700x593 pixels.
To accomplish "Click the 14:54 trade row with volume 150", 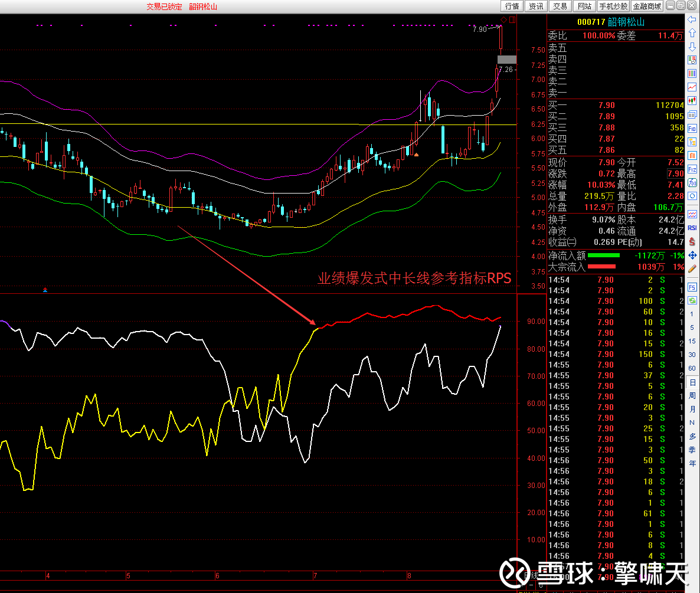I will point(616,354).
